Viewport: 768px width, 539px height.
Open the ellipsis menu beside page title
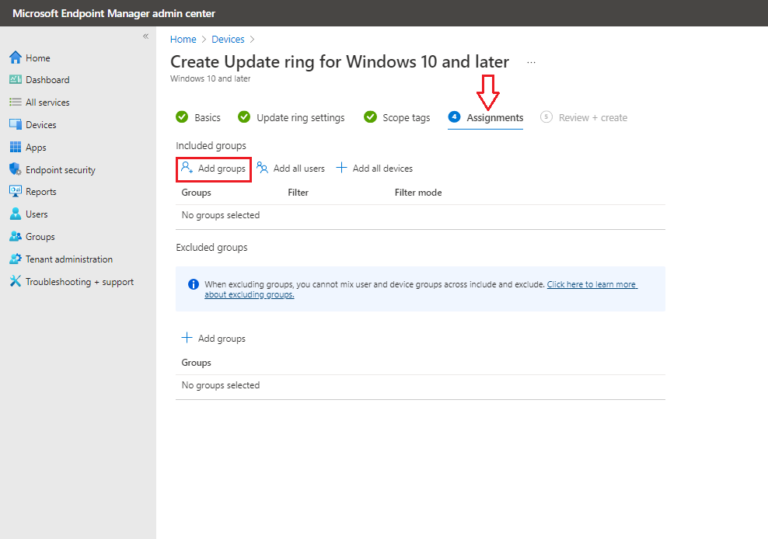531,62
